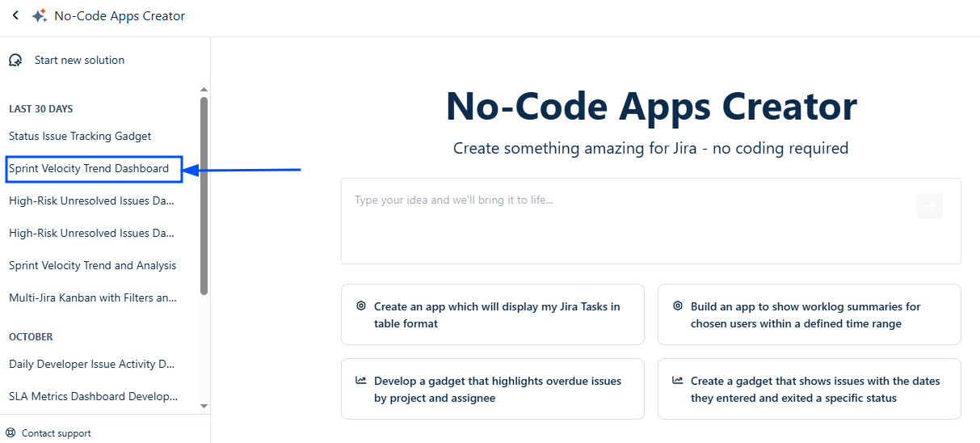Choose the worklog summaries app suggestion
This screenshot has width=980, height=443.
pos(809,314)
